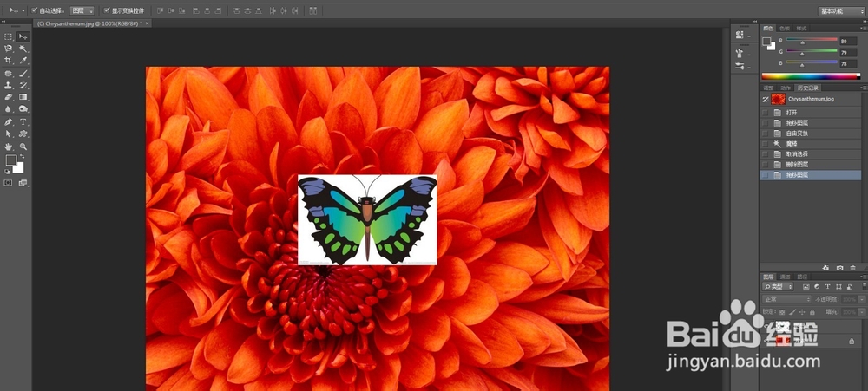The height and width of the screenshot is (391, 868).
Task: Toggle history brush source for Chrysanthemum.jpg snapshot
Action: (765, 99)
